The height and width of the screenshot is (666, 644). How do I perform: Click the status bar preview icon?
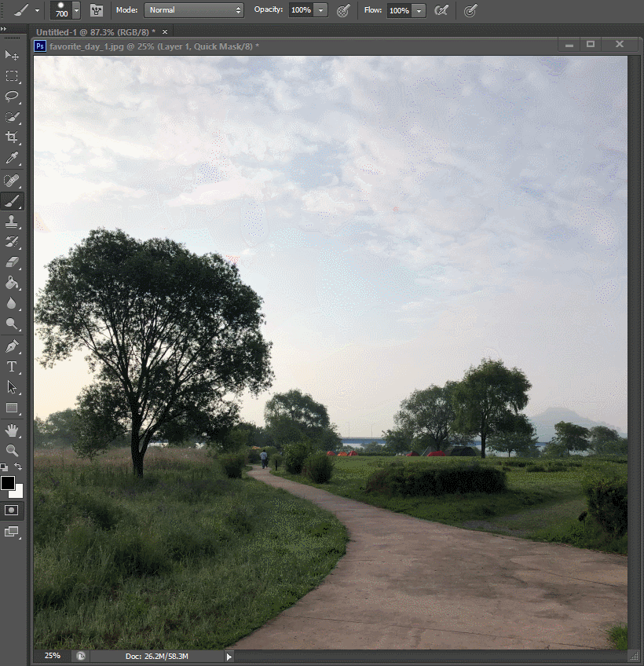pyautogui.click(x=80, y=656)
